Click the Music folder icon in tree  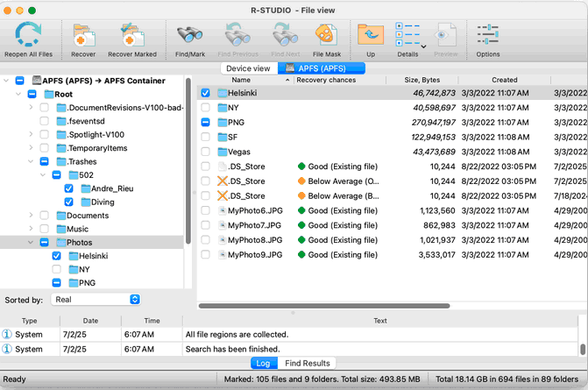click(61, 229)
